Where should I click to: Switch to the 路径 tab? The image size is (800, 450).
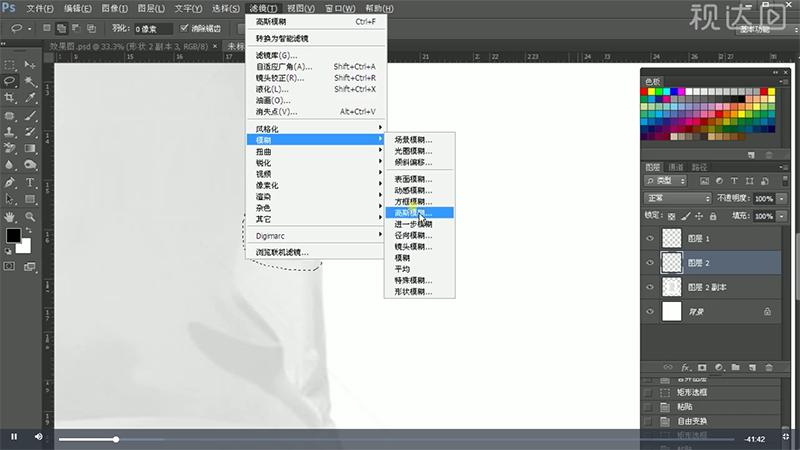click(699, 167)
